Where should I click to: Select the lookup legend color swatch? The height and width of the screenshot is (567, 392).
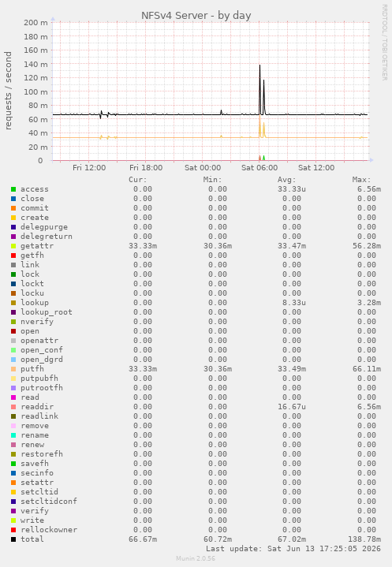click(13, 303)
